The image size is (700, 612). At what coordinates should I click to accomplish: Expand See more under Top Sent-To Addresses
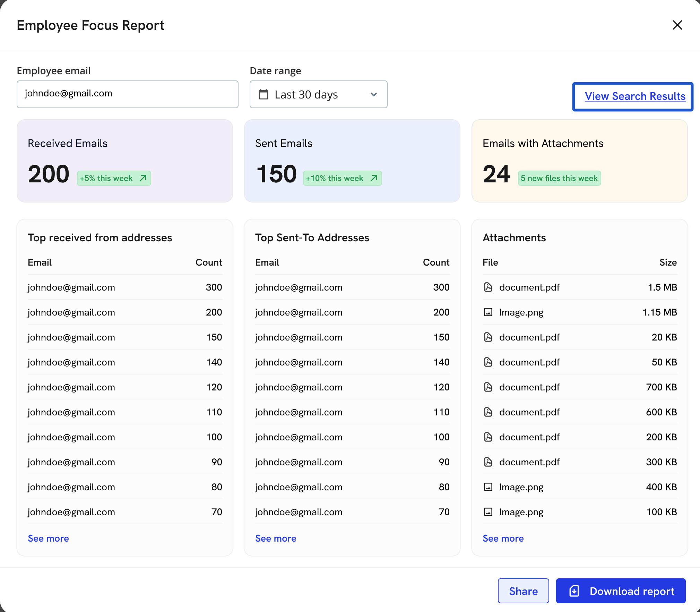point(276,538)
